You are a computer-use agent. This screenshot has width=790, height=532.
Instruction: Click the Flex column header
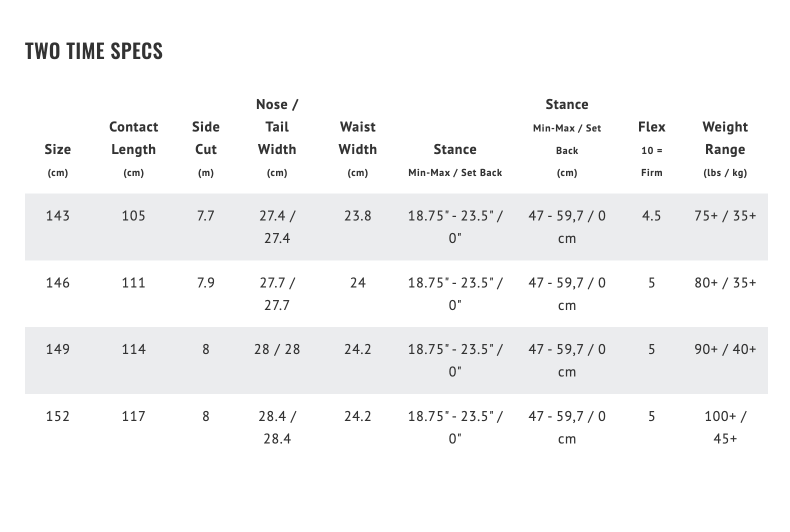[x=651, y=127]
